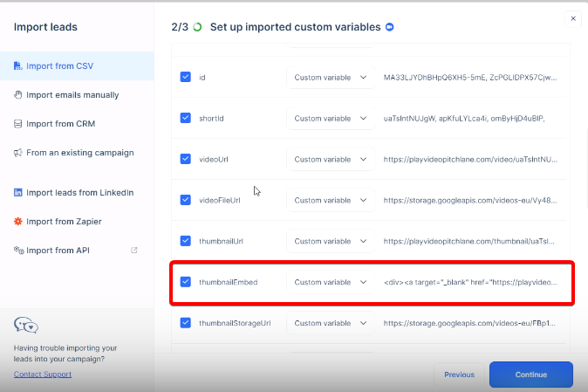Click the Continue button

531,375
